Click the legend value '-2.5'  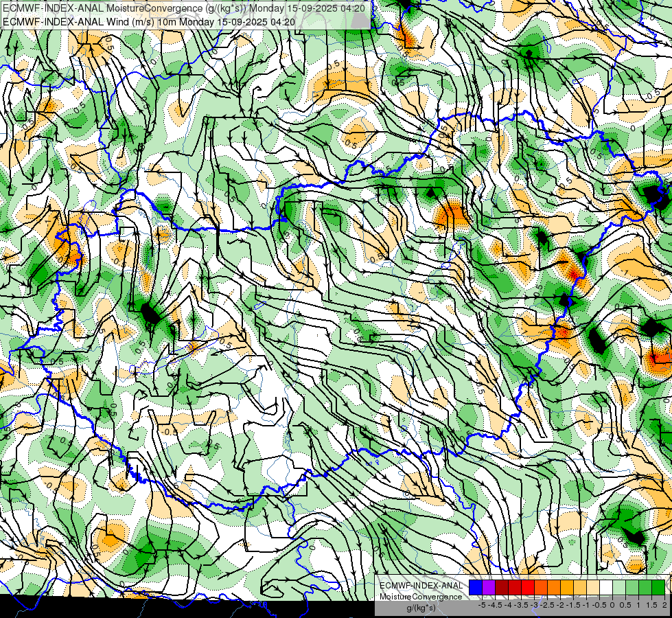tap(548, 605)
